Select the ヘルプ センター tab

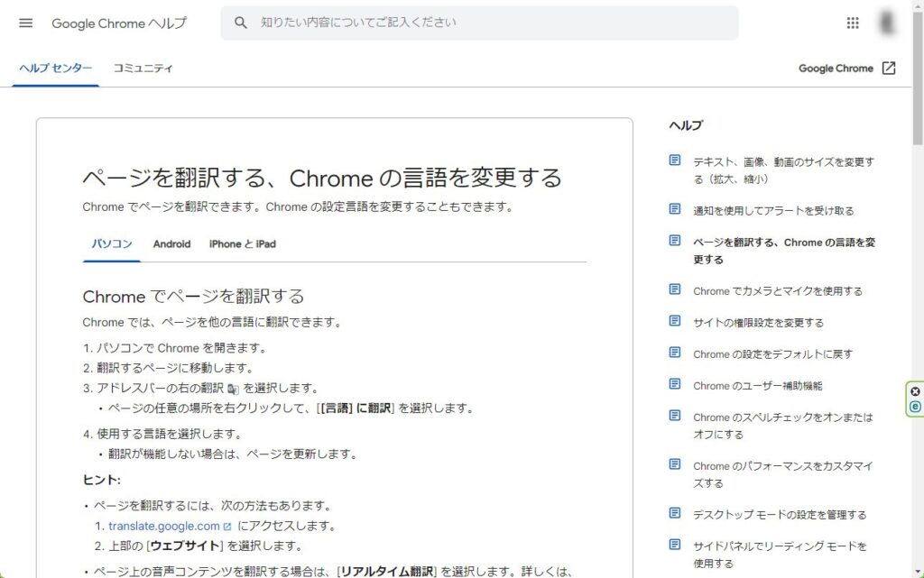coord(55,69)
